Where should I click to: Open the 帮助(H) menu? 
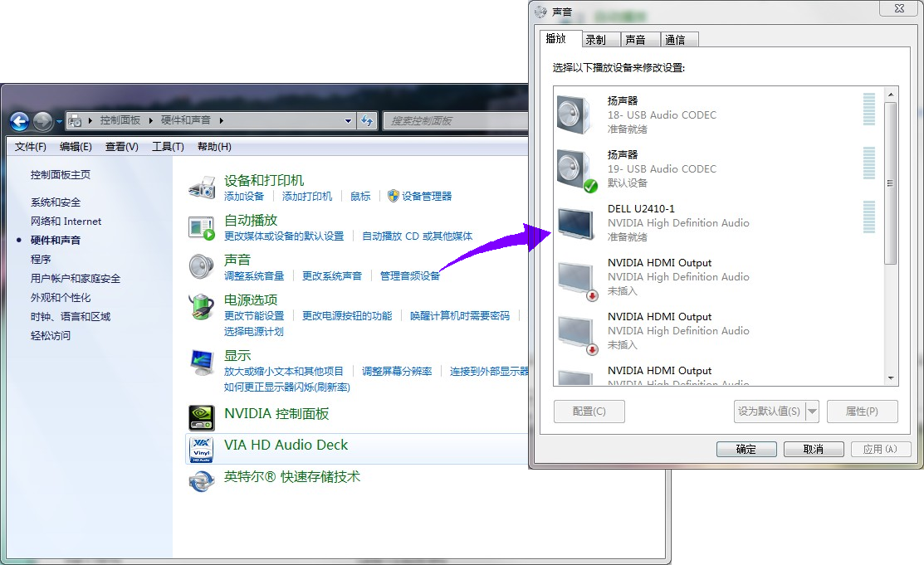click(214, 147)
